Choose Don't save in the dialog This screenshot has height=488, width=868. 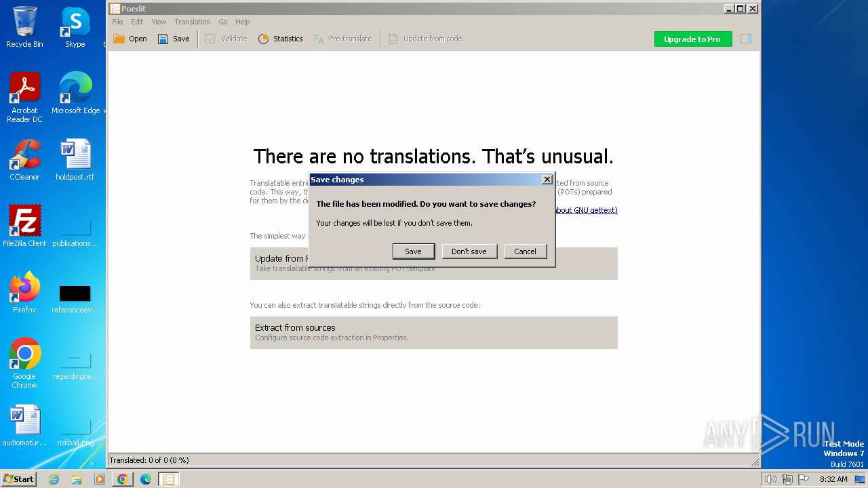point(469,251)
